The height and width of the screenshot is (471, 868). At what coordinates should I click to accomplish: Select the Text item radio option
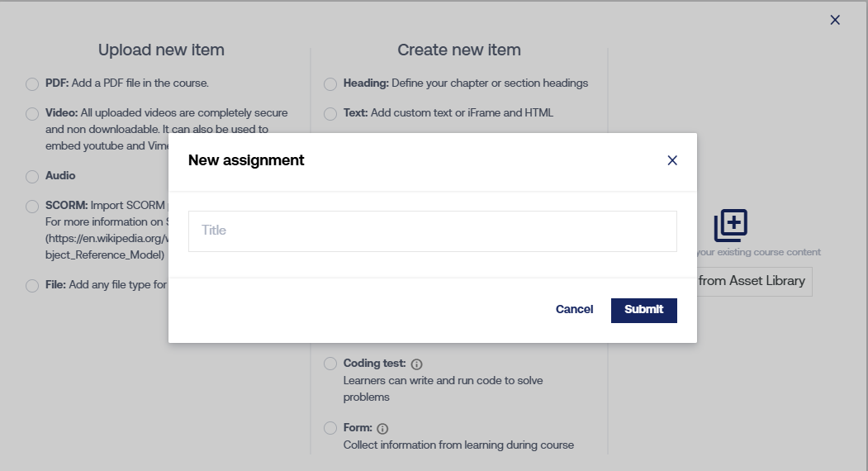330,113
